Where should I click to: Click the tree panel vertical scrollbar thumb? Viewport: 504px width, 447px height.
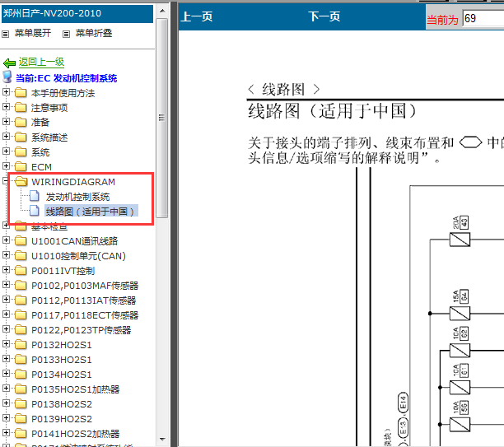click(162, 118)
